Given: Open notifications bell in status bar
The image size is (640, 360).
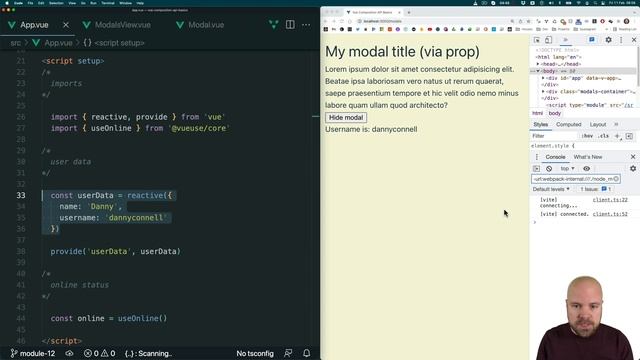Looking at the screenshot, I should coord(307,353).
